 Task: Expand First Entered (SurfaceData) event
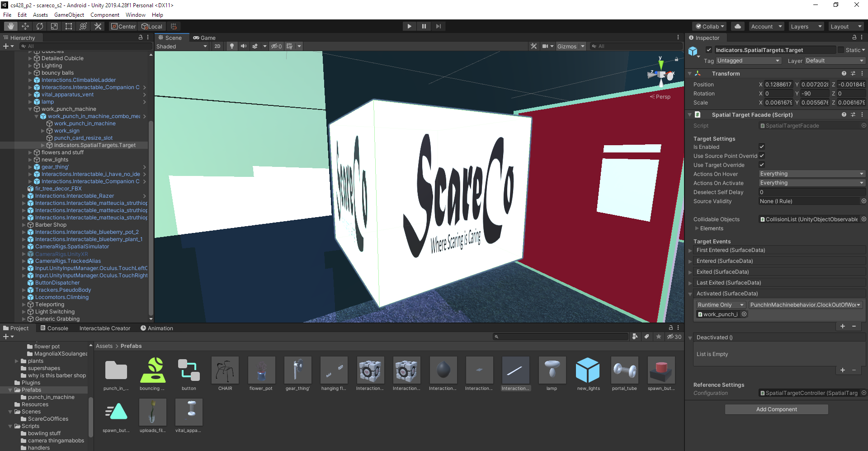click(x=690, y=250)
